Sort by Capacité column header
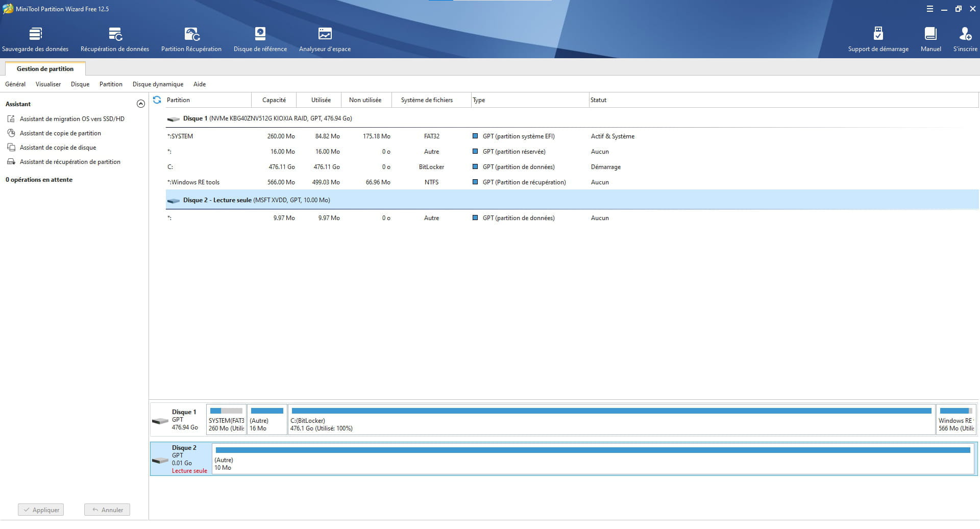This screenshot has width=980, height=529. 274,100
